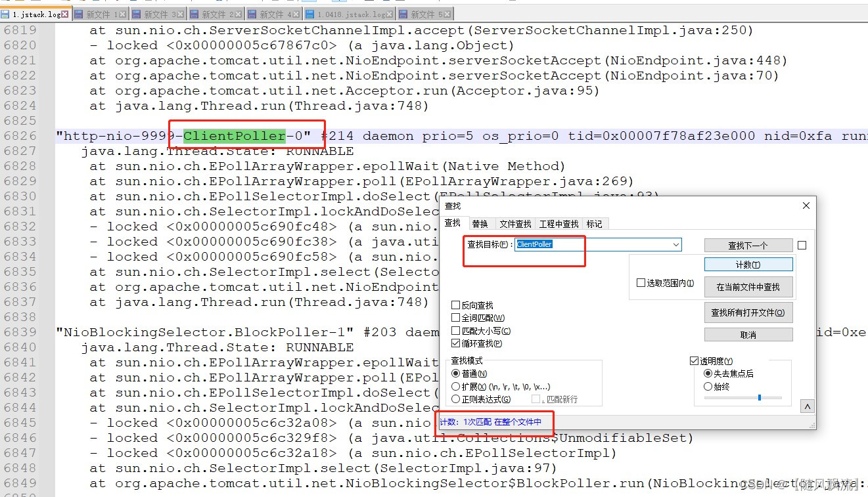The image size is (868, 497).
Task: Click the 取消 cancel button
Action: [748, 335]
